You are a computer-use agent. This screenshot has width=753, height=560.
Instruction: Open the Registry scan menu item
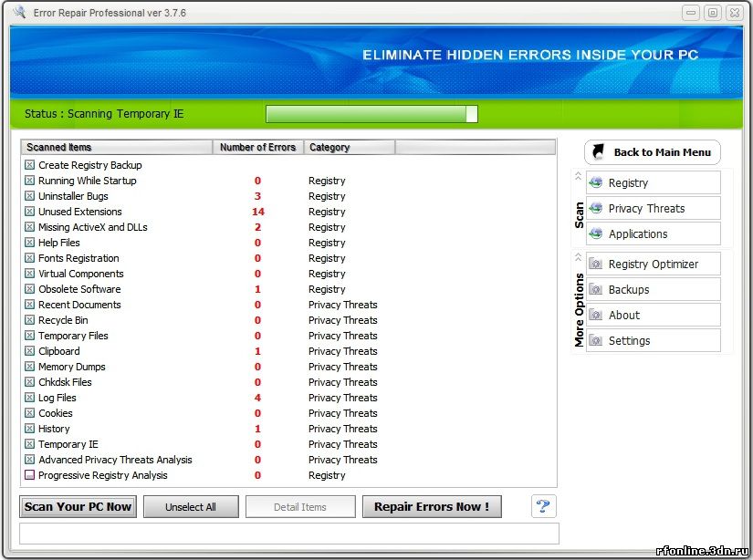654,182
